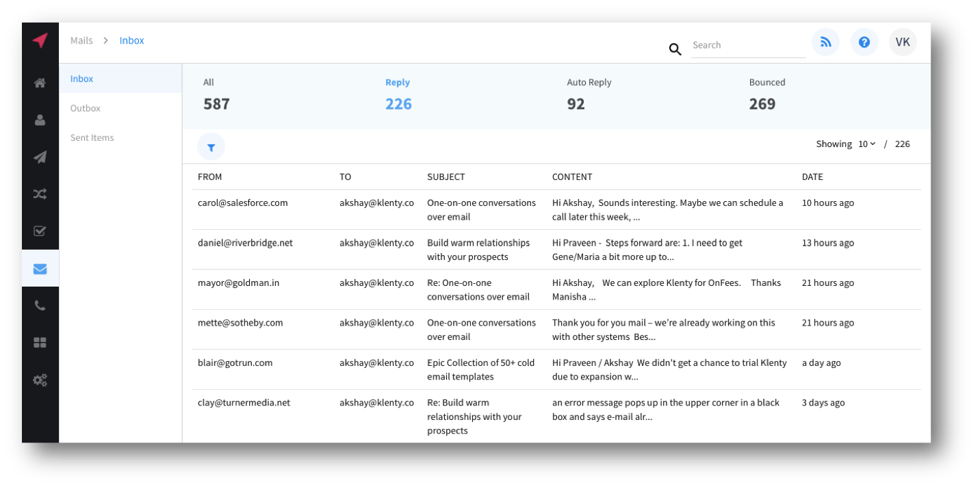
Task: Select the highlighted Mails envelope icon
Action: tap(39, 268)
